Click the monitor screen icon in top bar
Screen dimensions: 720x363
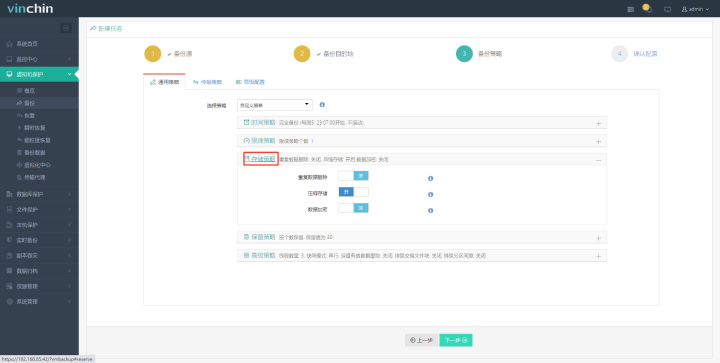coord(668,9)
